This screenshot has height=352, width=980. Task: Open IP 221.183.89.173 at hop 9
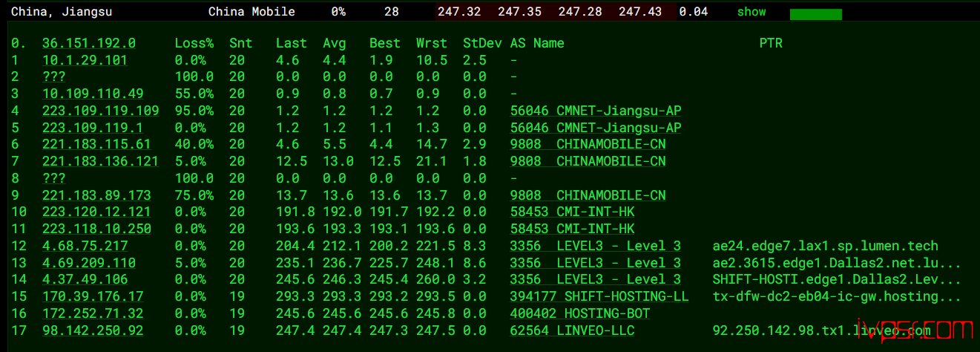pyautogui.click(x=96, y=195)
